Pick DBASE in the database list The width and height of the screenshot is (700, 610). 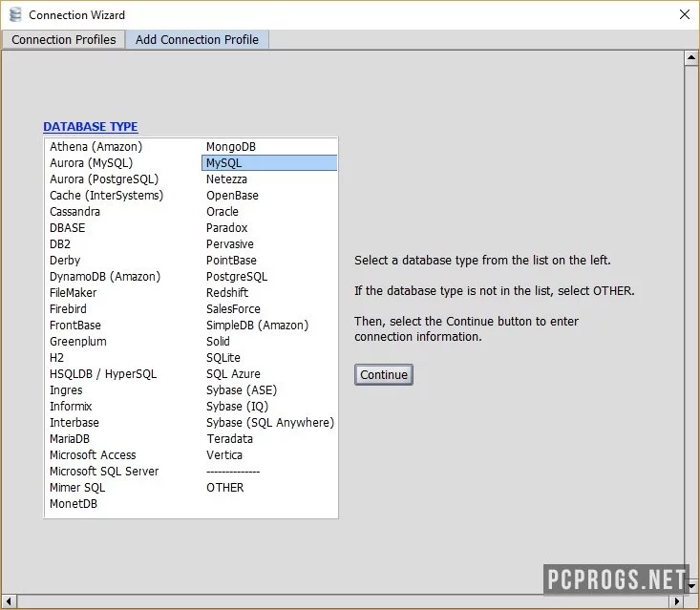[67, 228]
